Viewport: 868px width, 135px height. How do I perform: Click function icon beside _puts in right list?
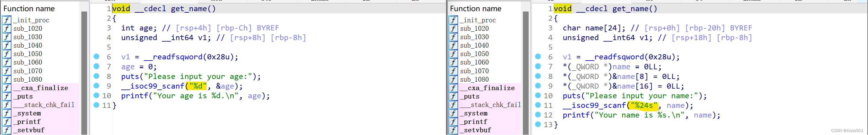click(x=454, y=97)
